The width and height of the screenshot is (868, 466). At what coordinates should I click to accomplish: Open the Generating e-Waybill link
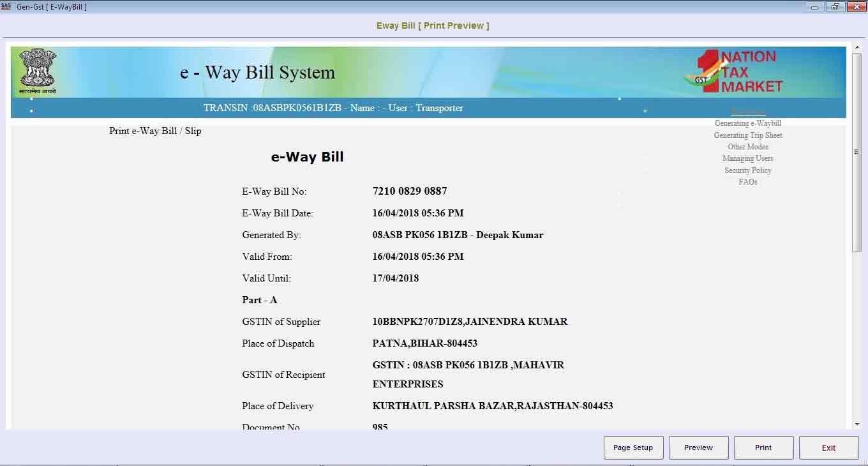(747, 123)
